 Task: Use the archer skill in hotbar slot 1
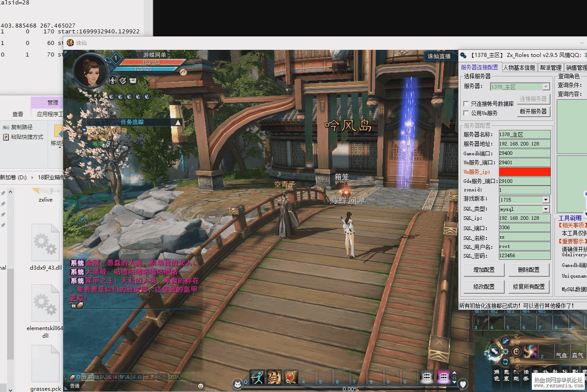257,377
